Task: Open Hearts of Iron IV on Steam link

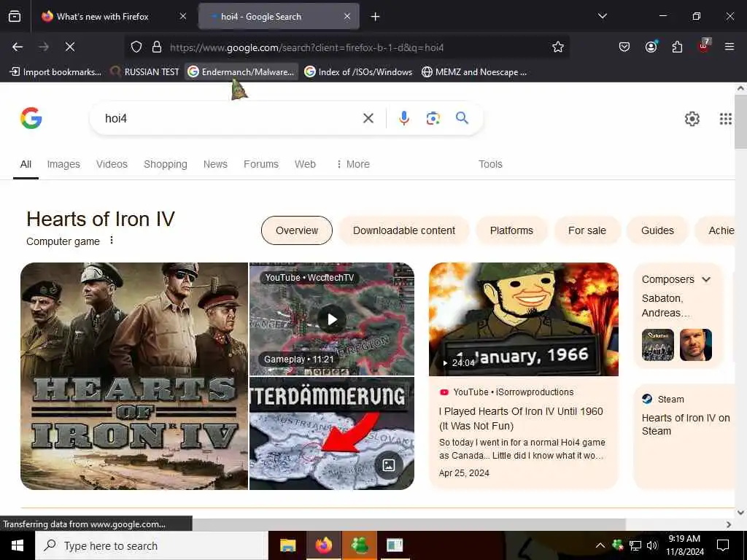Action: pyautogui.click(x=686, y=424)
